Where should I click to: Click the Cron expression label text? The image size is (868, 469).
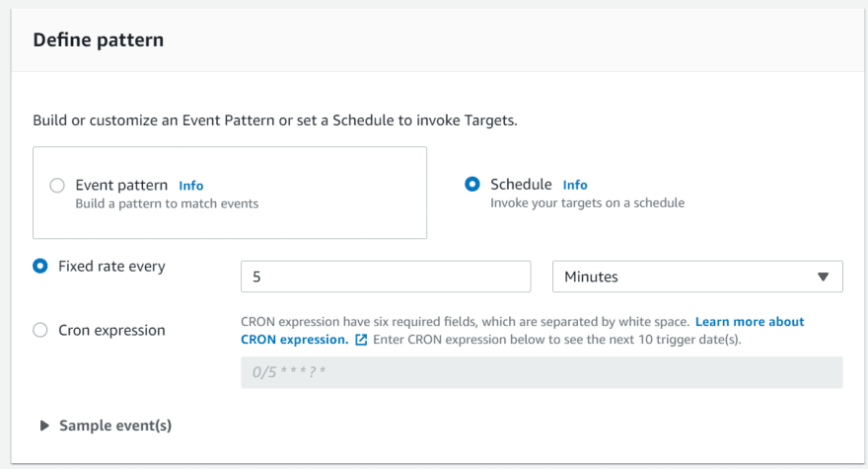(x=111, y=331)
